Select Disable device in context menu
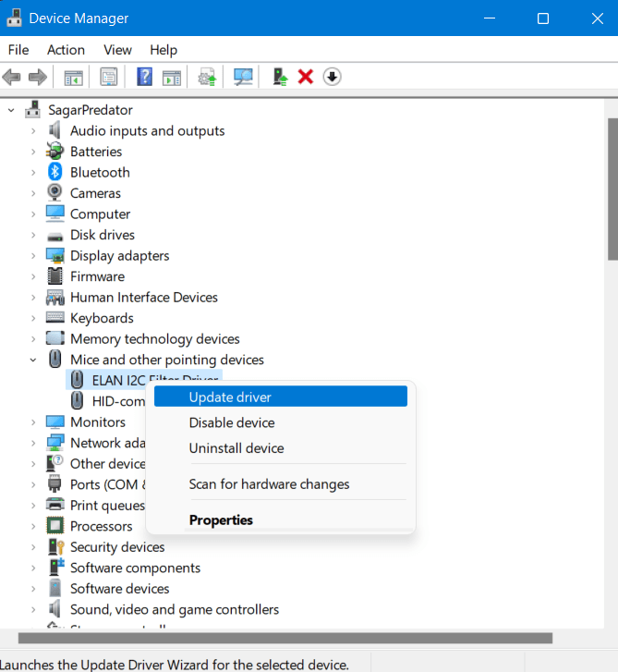This screenshot has width=618, height=672. click(x=231, y=422)
